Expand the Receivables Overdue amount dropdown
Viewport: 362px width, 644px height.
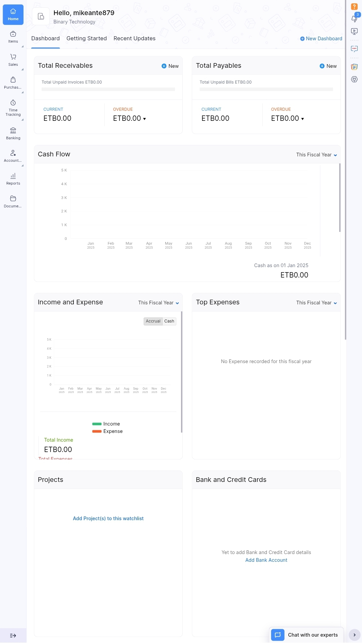pyautogui.click(x=144, y=119)
